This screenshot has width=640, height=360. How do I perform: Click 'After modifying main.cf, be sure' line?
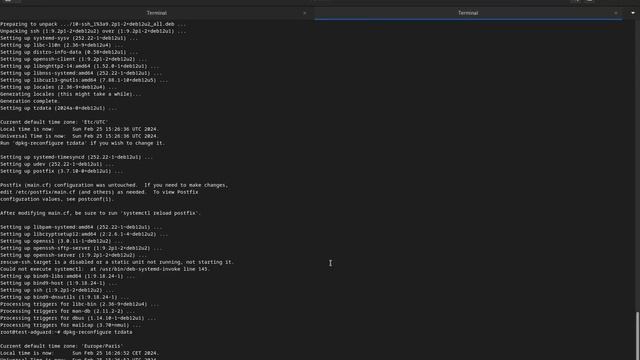pyautogui.click(x=100, y=213)
